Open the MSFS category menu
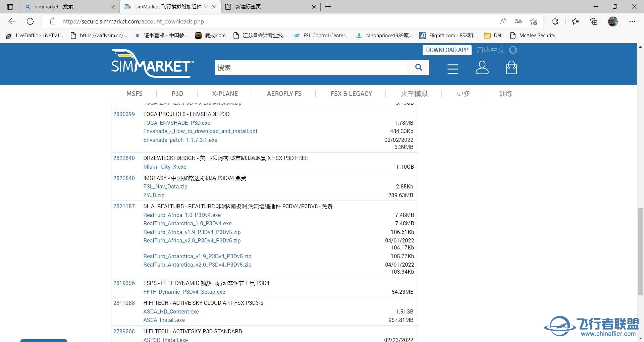This screenshot has width=644, height=342. [135, 94]
